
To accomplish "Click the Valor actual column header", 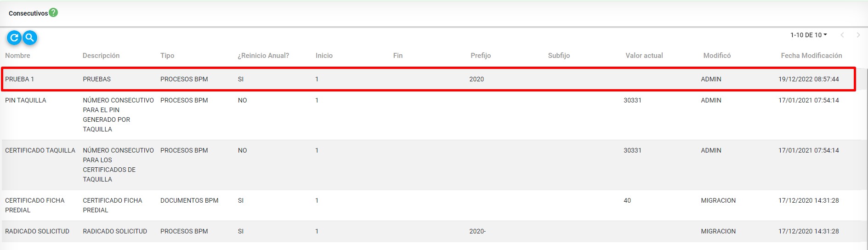I will click(644, 56).
